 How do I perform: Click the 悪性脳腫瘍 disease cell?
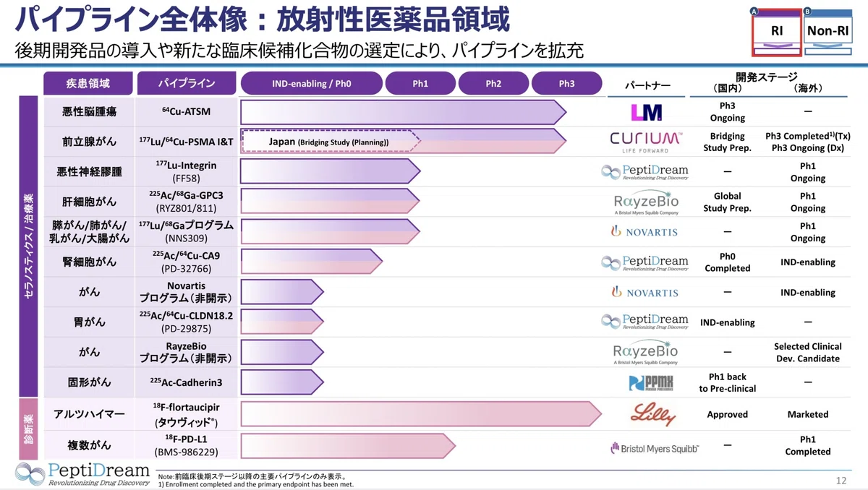(x=89, y=112)
